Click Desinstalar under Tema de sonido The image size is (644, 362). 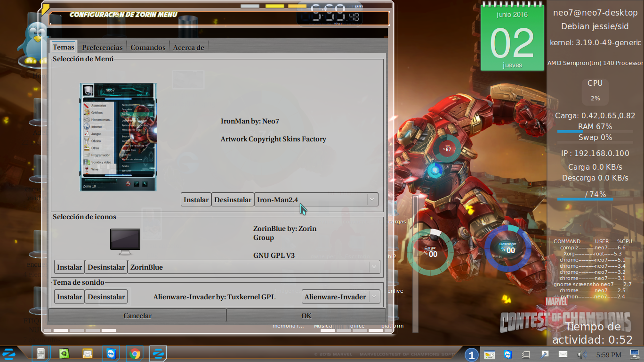[106, 297]
